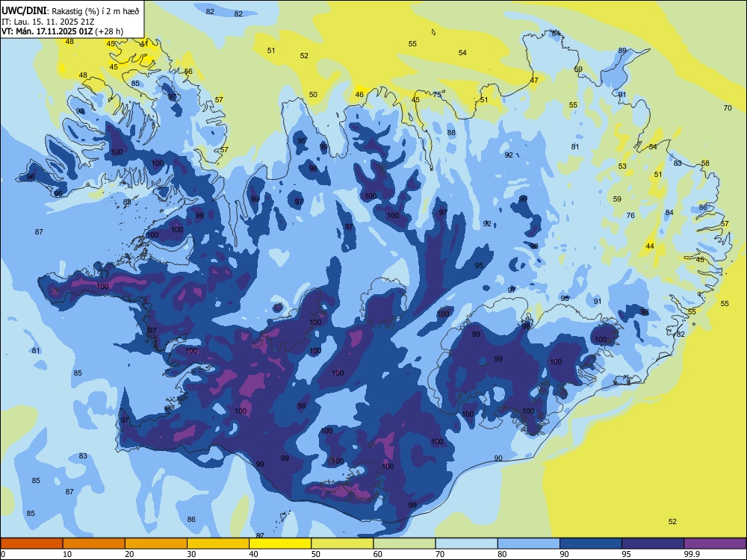Click the medium blue 80–90 legend swatch

click(529, 544)
